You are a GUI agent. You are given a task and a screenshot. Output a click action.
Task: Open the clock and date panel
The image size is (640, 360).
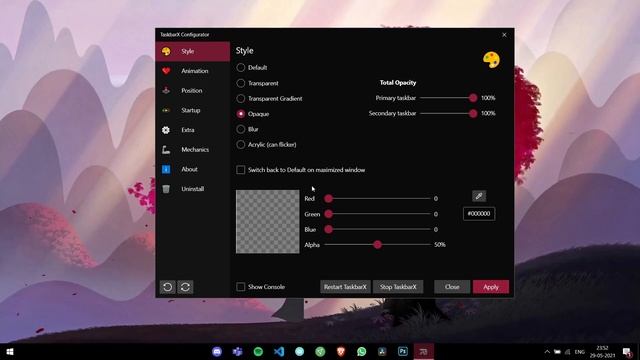602,351
